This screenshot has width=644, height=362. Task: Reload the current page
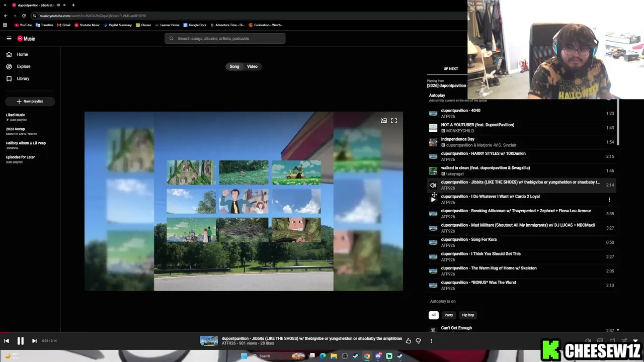tap(24, 16)
